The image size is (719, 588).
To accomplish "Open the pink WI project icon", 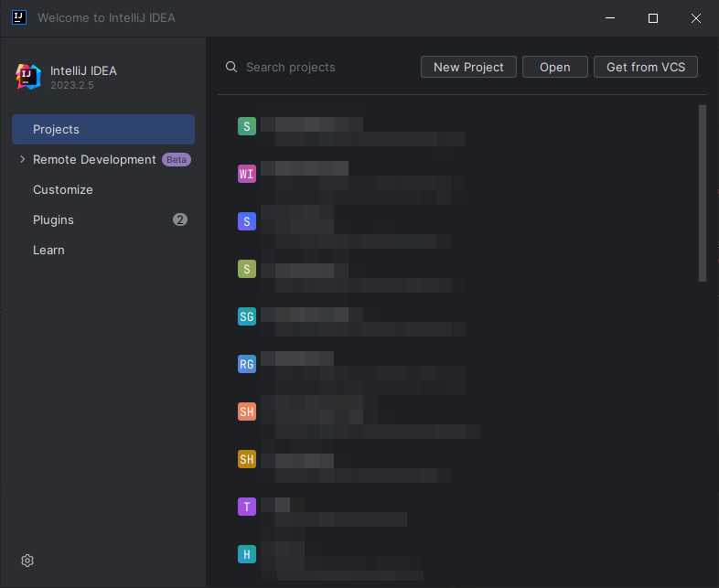I will click(247, 174).
